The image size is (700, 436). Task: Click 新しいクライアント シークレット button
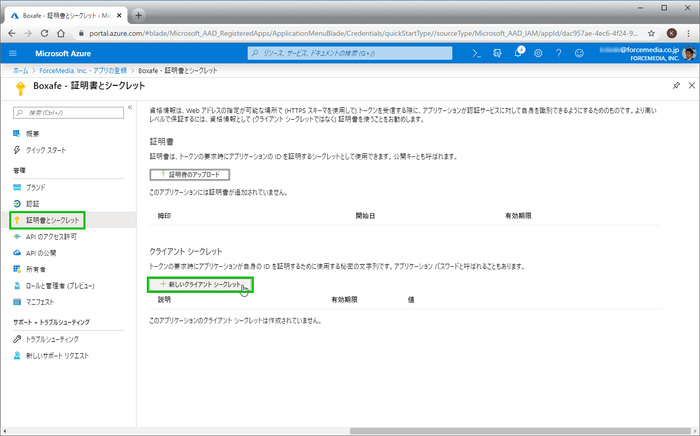(200, 284)
